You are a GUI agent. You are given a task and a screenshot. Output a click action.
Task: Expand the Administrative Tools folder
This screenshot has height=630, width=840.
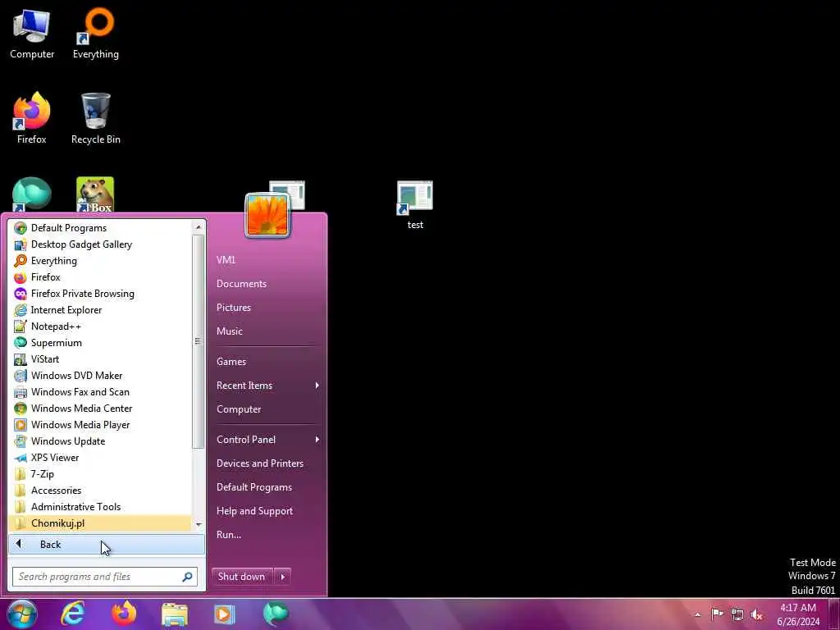100,507
